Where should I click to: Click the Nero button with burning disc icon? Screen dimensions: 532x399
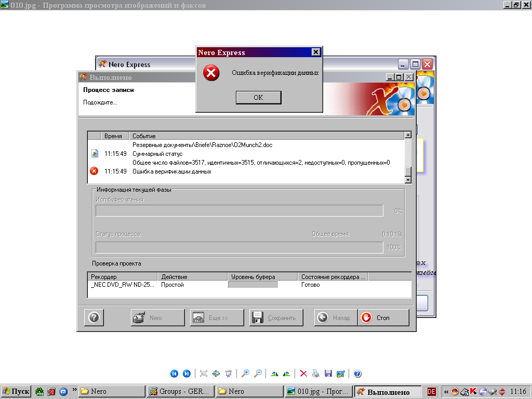coord(158,317)
